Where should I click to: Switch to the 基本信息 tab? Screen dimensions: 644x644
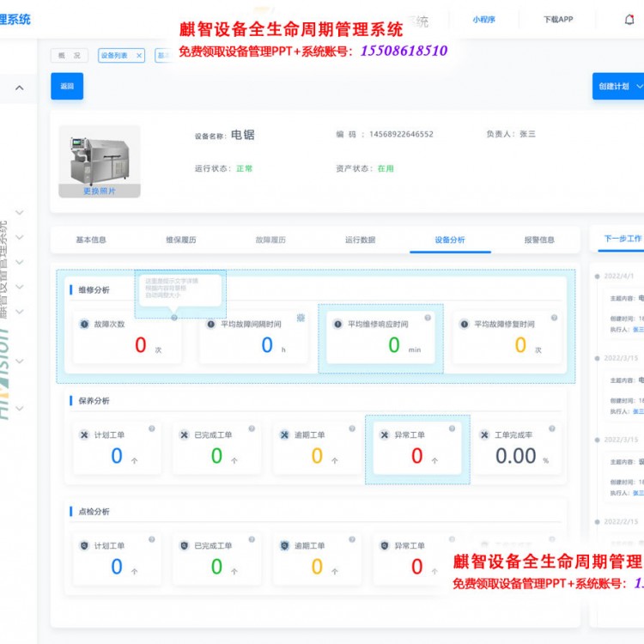tap(91, 240)
